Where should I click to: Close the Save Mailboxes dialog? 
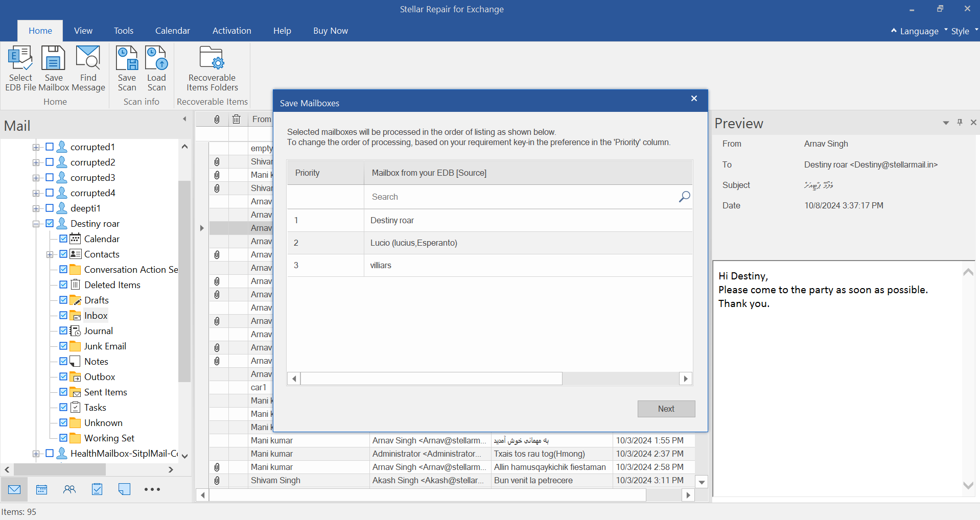pyautogui.click(x=694, y=99)
